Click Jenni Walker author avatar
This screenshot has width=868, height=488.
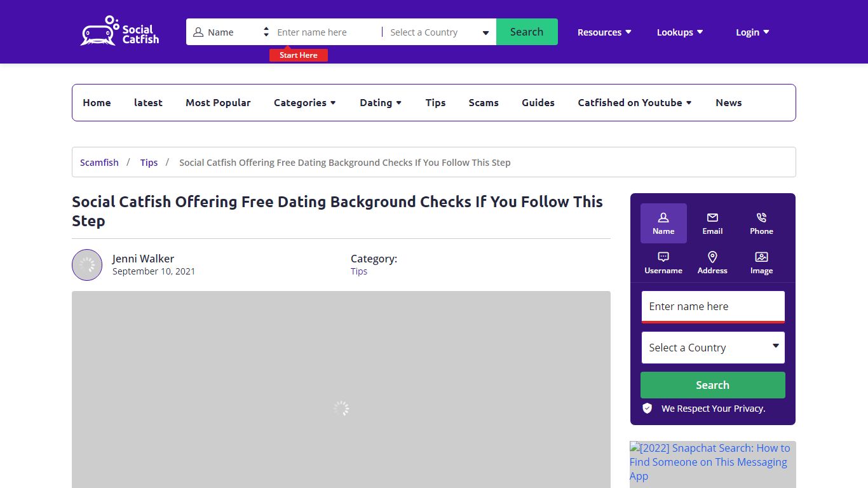(x=87, y=265)
